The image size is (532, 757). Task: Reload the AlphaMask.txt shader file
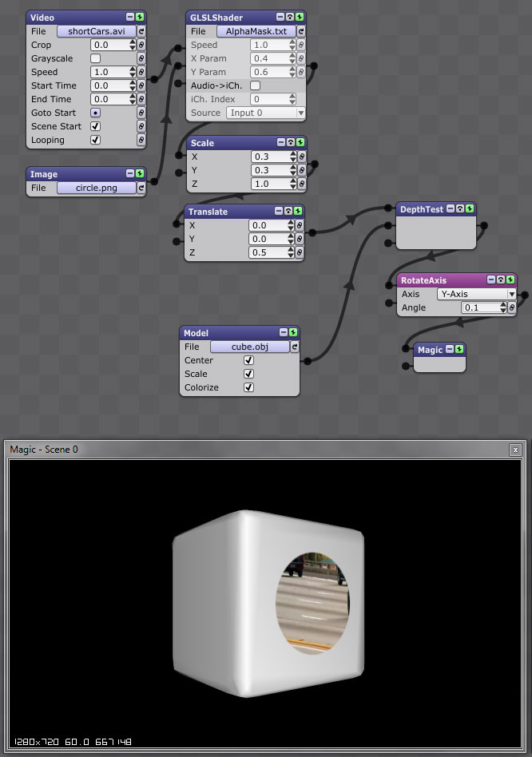pyautogui.click(x=301, y=31)
